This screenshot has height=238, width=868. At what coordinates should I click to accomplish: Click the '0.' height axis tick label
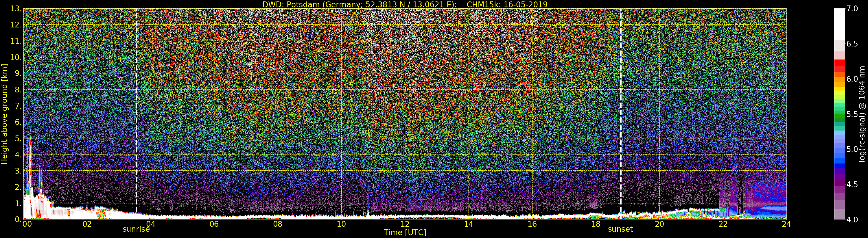pos(18,220)
